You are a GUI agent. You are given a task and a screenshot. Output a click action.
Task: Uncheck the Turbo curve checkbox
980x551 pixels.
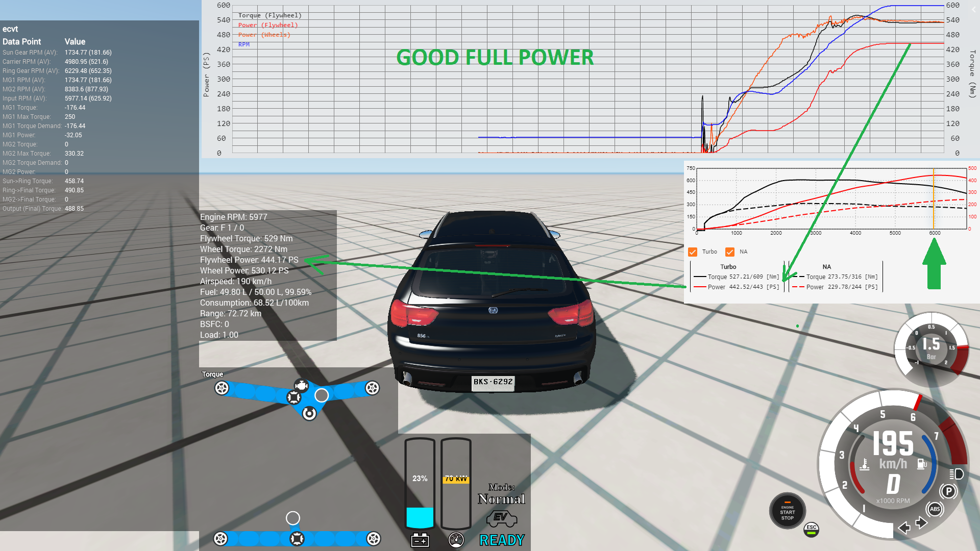click(x=693, y=252)
